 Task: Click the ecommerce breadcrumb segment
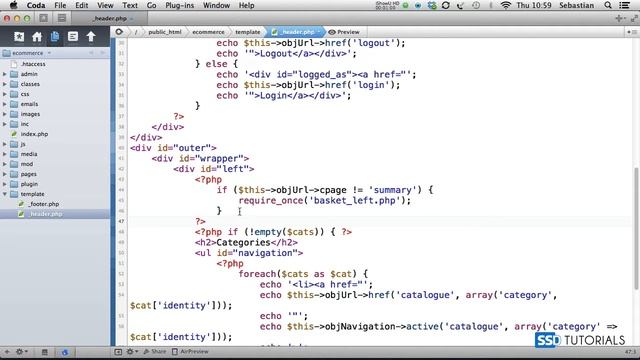point(208,32)
